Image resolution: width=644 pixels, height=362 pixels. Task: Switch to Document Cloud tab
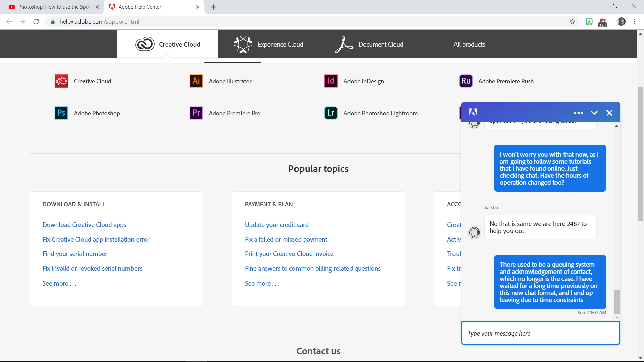pos(369,44)
